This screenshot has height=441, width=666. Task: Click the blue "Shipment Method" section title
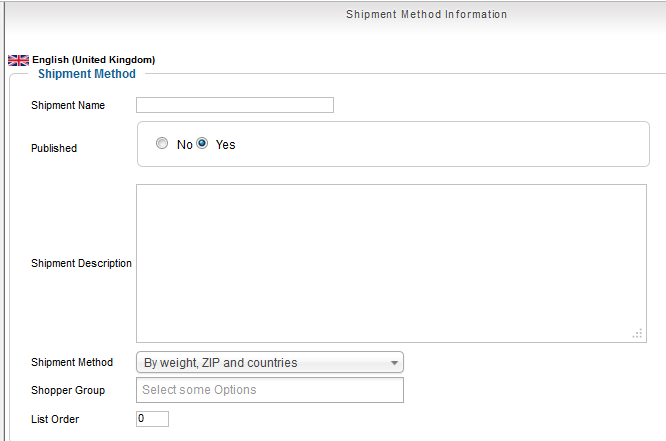86,74
